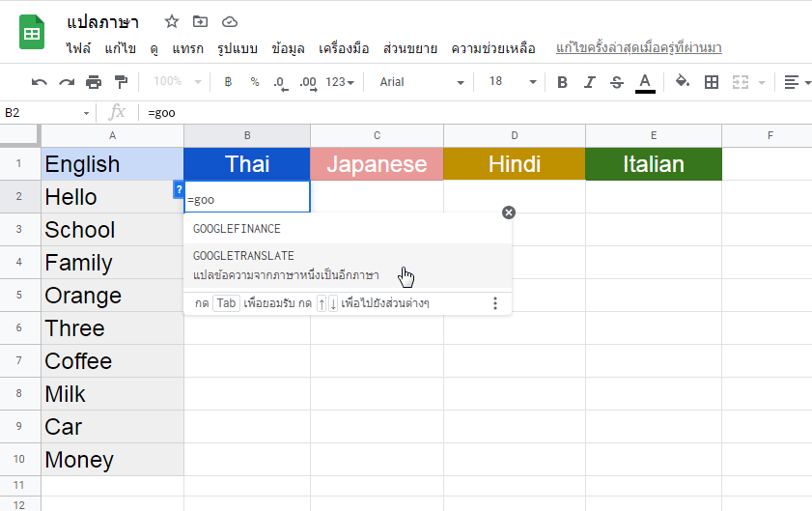Select the cell containing Money

tap(112, 459)
